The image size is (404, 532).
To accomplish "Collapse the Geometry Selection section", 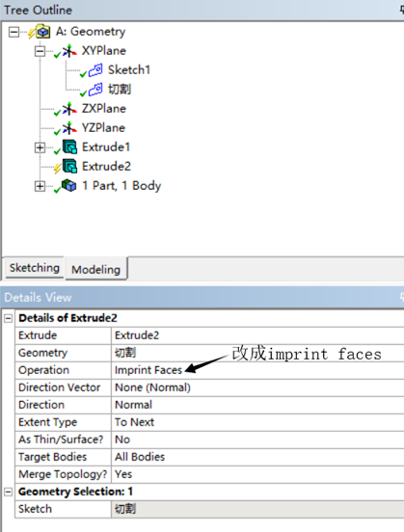I will pos(8,492).
